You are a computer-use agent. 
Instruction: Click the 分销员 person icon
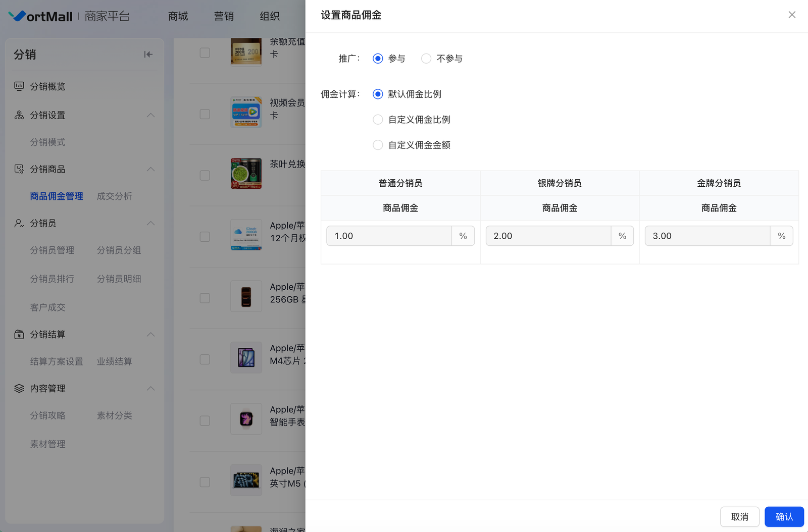pos(19,223)
